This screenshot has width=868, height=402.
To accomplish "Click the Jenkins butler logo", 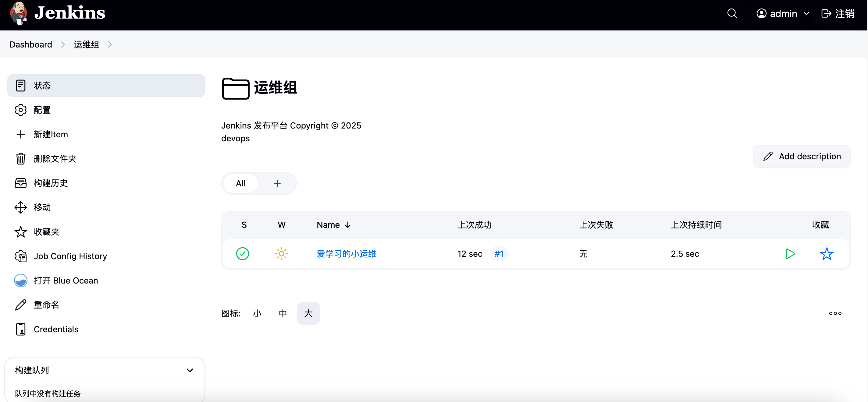I will point(19,13).
